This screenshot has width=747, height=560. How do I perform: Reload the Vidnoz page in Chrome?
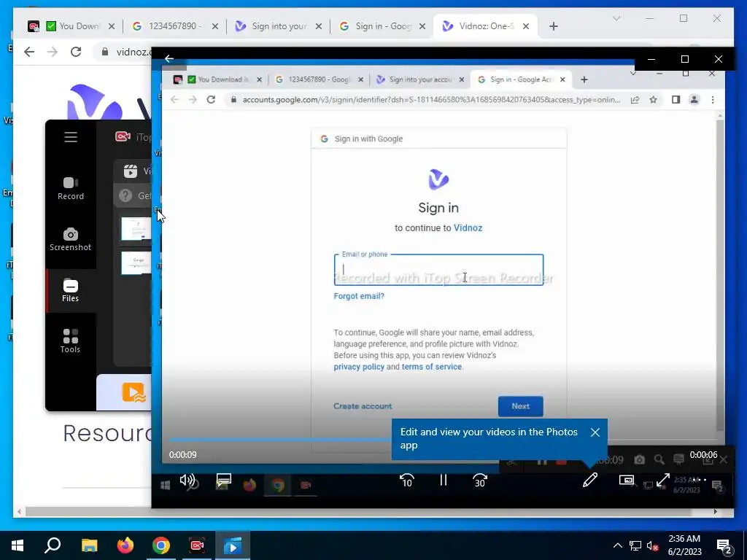[x=76, y=52]
